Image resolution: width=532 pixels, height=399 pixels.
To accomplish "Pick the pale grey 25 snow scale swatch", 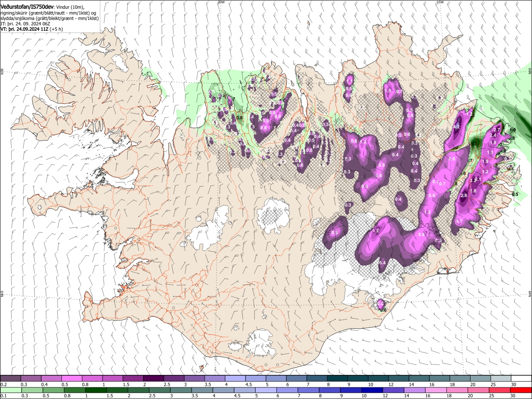I will coord(500,379).
